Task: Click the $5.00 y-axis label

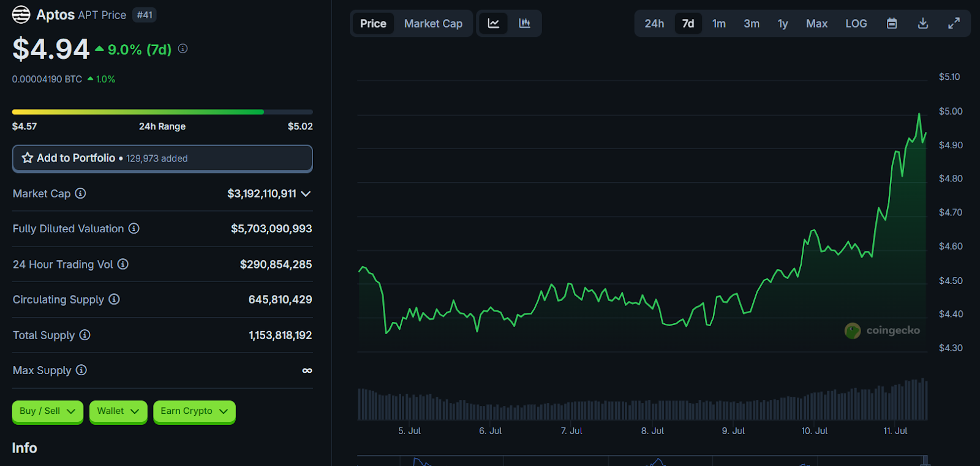Action: [951, 111]
